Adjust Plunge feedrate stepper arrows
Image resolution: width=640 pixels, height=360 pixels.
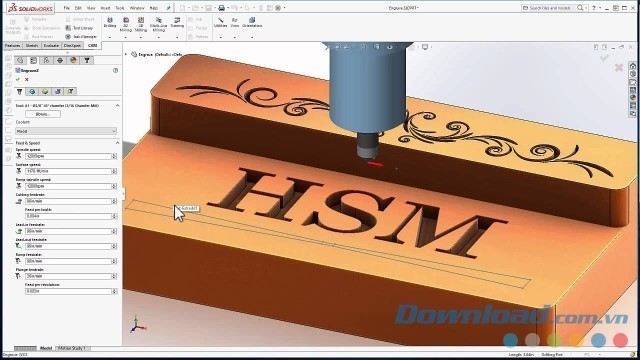click(114, 276)
